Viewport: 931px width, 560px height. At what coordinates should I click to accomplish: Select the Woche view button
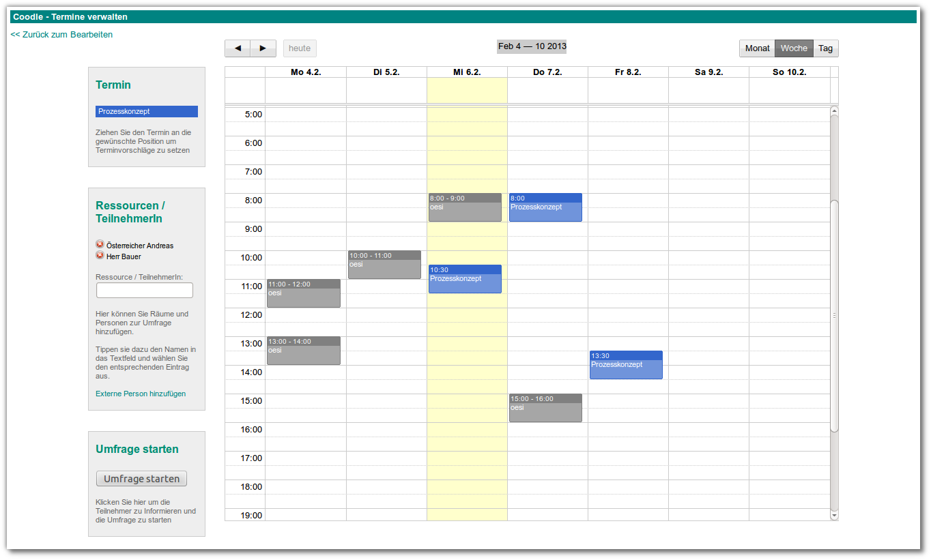[794, 48]
